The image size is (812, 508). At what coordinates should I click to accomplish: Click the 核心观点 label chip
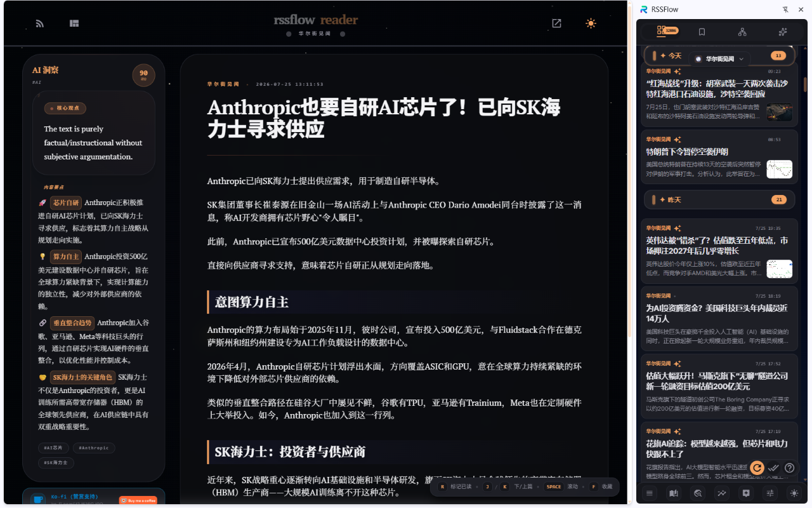click(x=65, y=108)
